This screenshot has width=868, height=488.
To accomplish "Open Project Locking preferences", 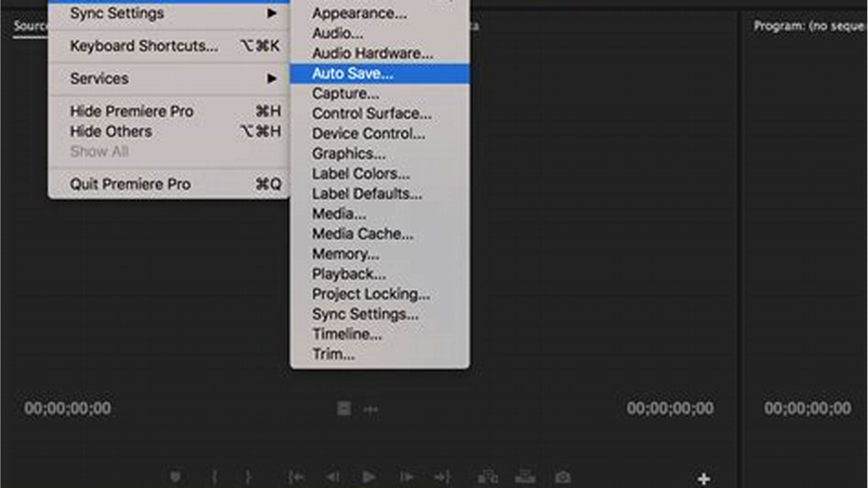I will (380, 294).
